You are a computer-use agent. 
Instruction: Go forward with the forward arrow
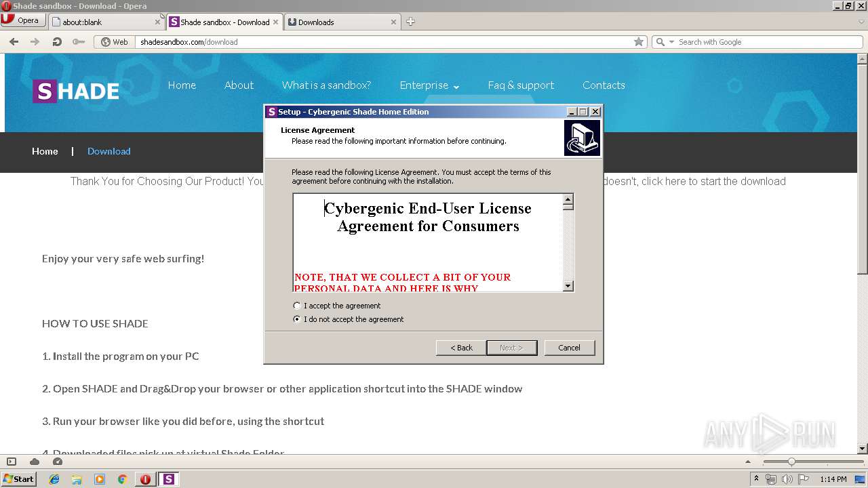35,41
